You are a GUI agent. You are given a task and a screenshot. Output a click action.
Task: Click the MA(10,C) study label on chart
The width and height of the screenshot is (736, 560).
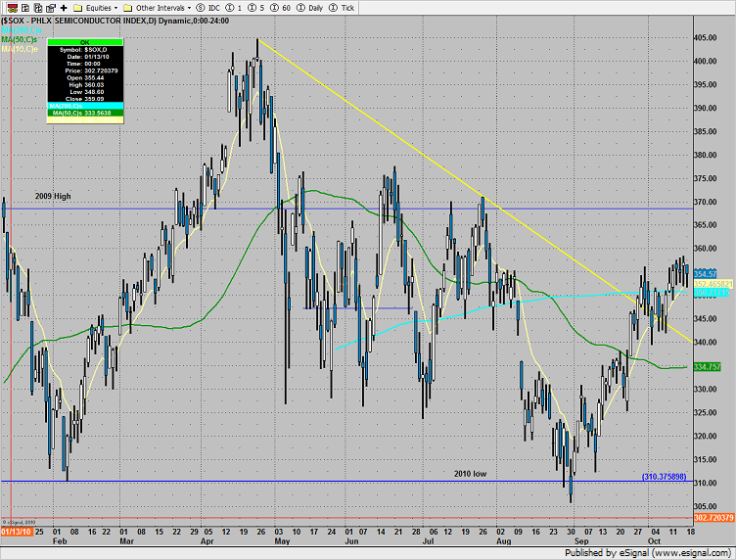pyautogui.click(x=20, y=49)
